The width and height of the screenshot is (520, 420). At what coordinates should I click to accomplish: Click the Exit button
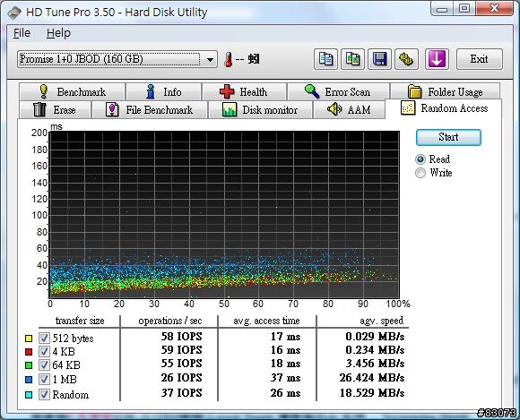coord(480,59)
